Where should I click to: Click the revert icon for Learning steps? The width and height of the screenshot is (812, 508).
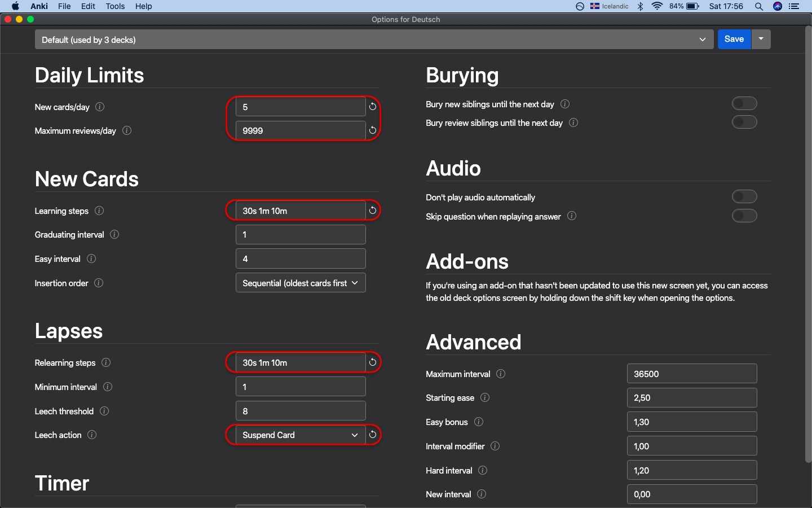[x=373, y=211]
